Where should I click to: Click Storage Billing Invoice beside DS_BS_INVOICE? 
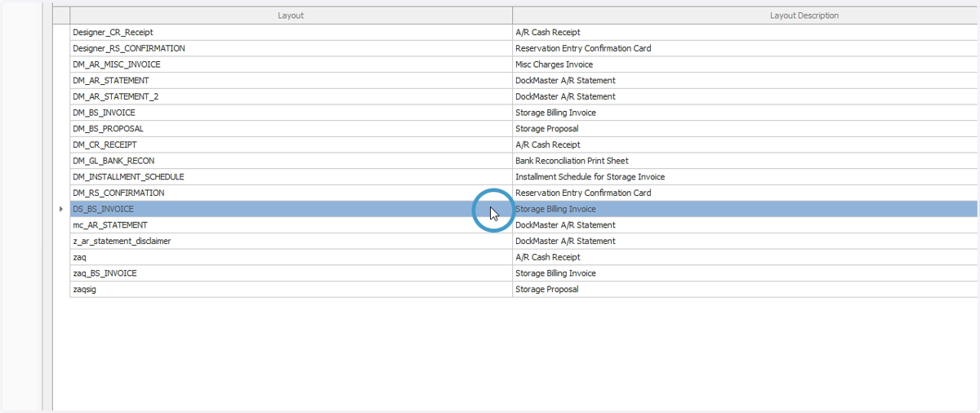point(555,210)
